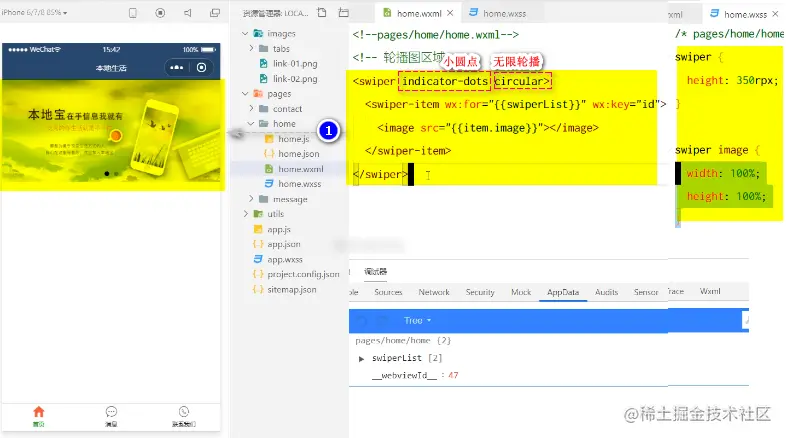Expand the swiperList array node
The image size is (786, 438).
tap(361, 358)
